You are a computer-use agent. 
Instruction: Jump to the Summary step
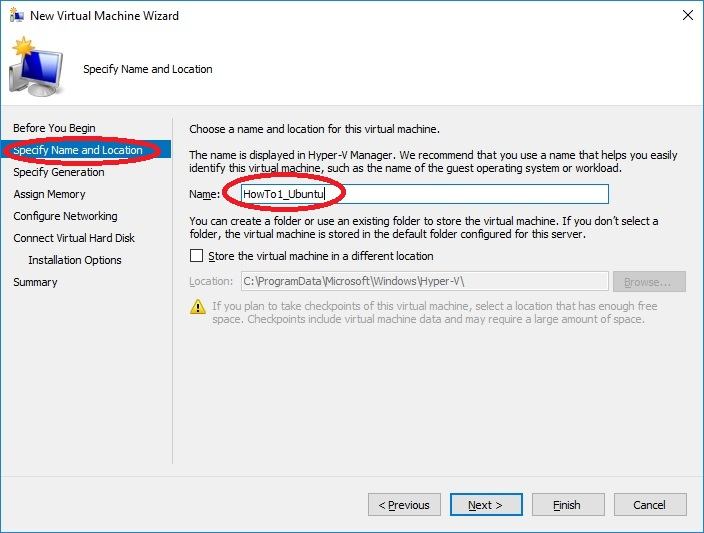[35, 282]
